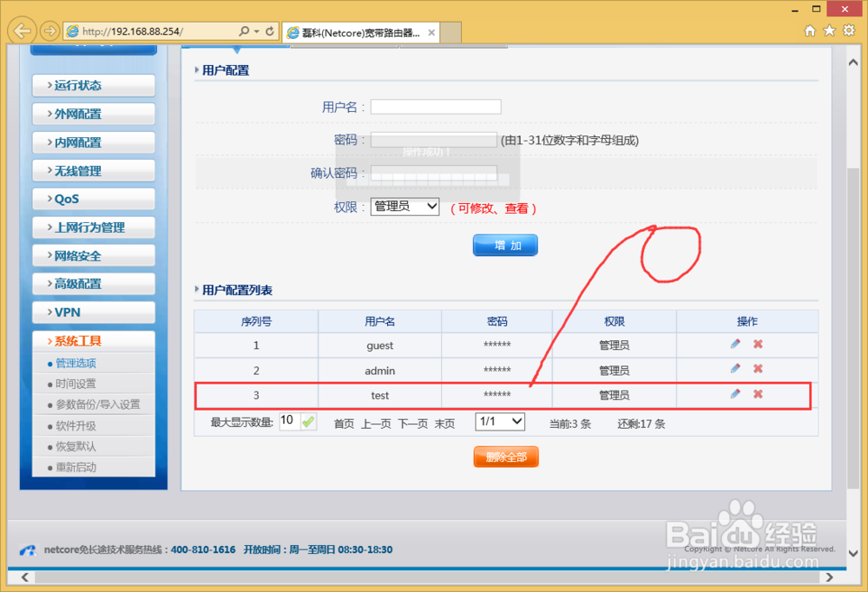The height and width of the screenshot is (592, 868).
Task: Confirm max display count with green checkmark
Action: (x=308, y=422)
